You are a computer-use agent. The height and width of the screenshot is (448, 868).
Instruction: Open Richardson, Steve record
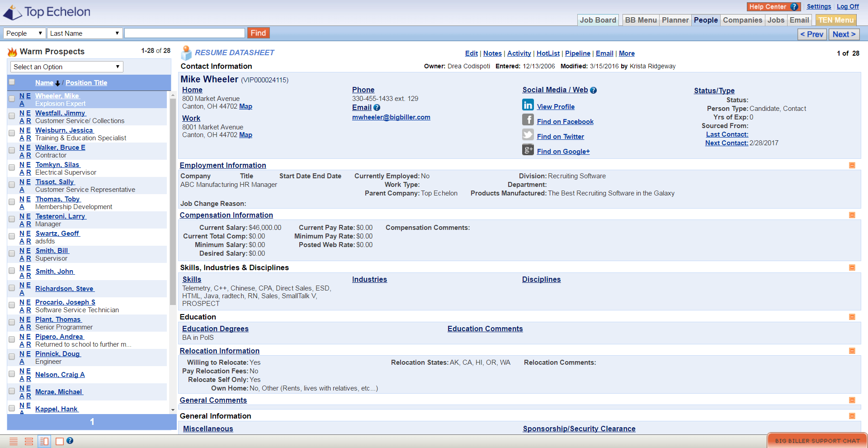click(x=65, y=289)
